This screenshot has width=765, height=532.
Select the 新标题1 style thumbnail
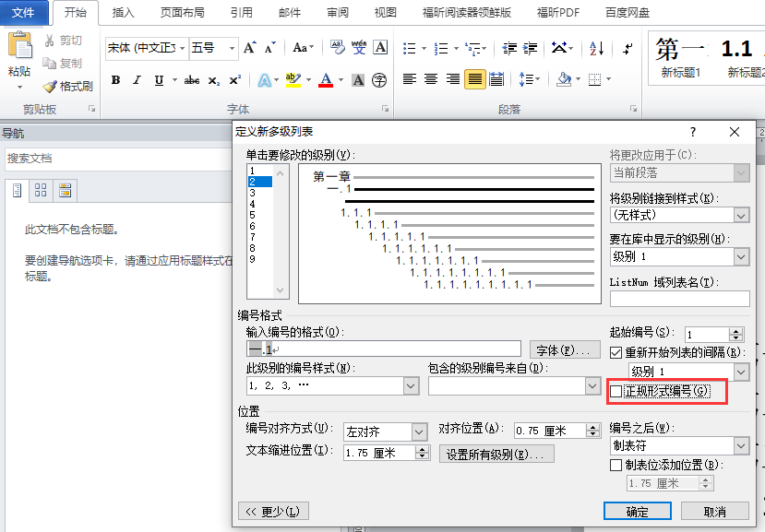681,57
